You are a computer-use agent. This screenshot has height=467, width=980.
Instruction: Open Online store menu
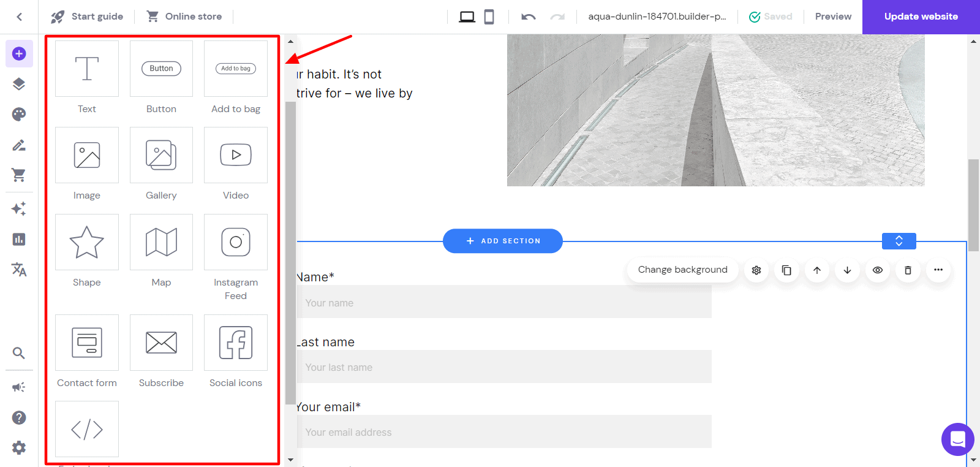pos(184,17)
